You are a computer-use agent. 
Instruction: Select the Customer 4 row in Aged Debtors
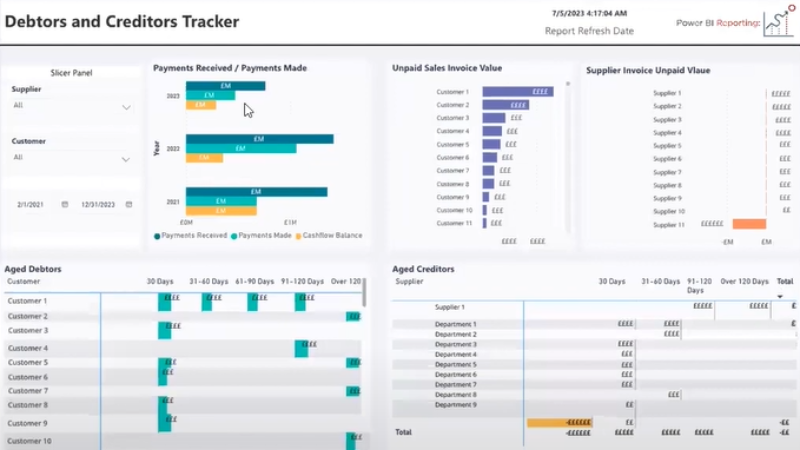click(183, 348)
